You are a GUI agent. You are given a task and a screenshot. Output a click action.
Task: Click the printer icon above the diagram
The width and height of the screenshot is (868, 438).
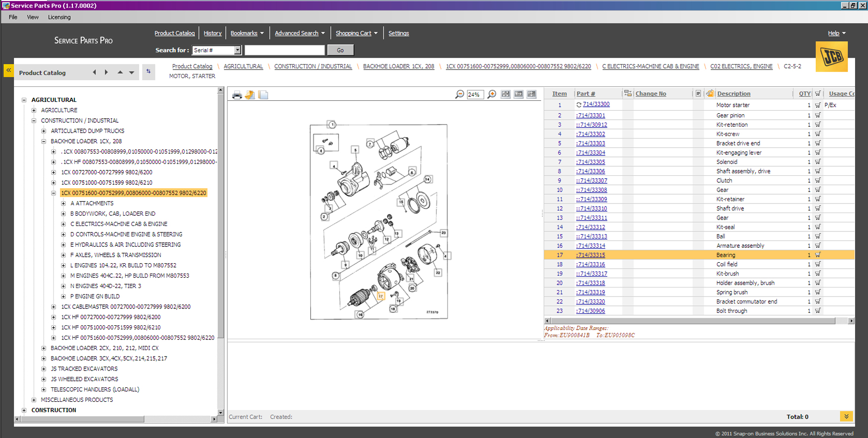(x=237, y=95)
